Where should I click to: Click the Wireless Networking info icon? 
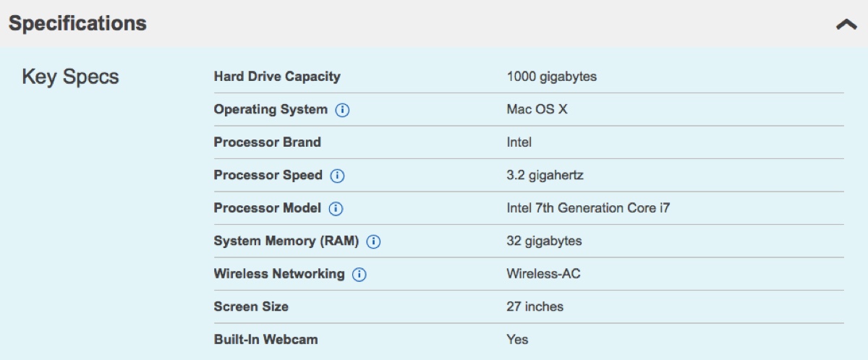coord(359,275)
